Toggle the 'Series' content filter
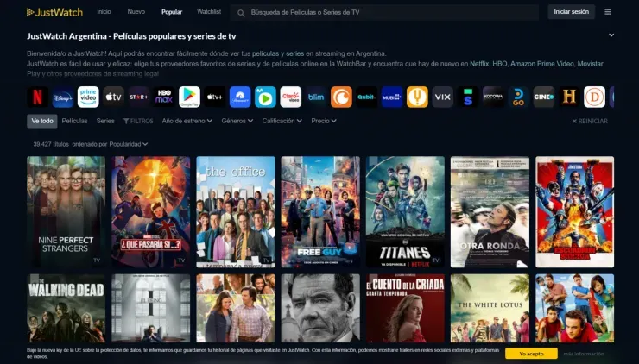639x364 pixels. click(x=105, y=121)
